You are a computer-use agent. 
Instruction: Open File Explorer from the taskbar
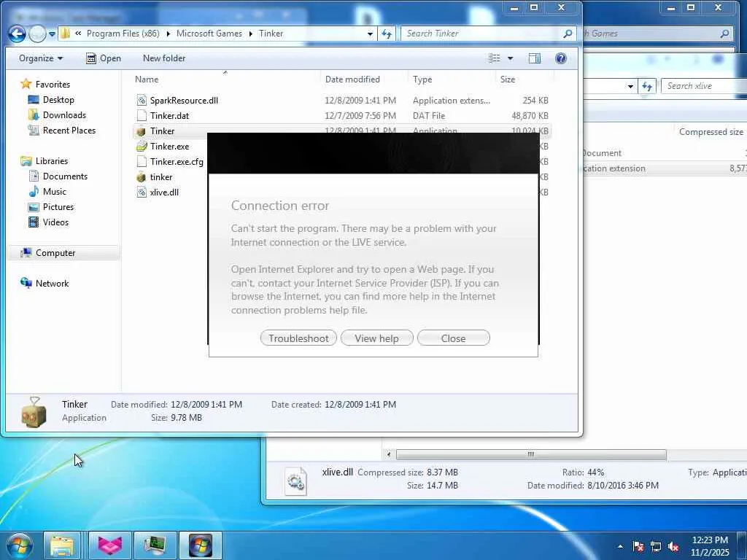pos(61,545)
